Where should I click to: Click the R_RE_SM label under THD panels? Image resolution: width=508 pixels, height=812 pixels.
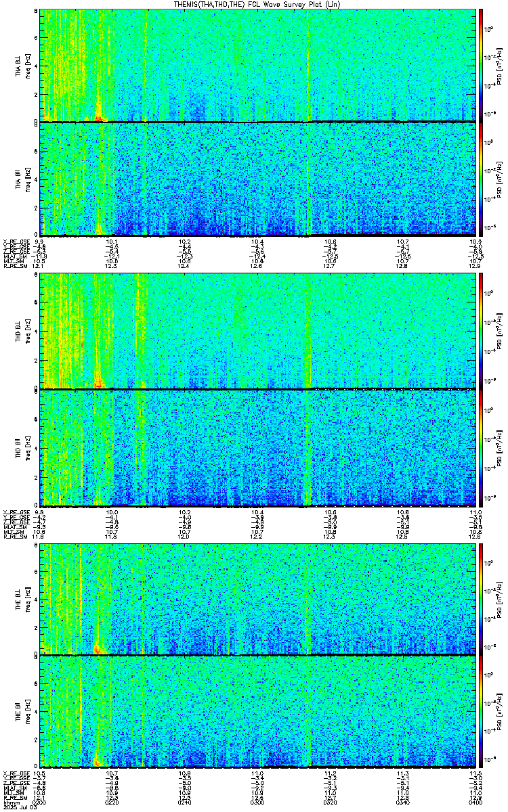[x=14, y=537]
